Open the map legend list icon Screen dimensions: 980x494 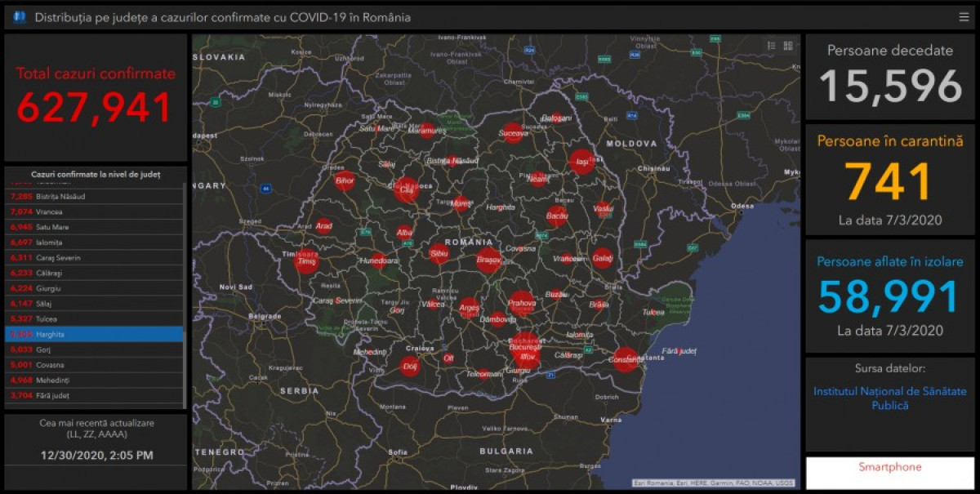pos(771,46)
